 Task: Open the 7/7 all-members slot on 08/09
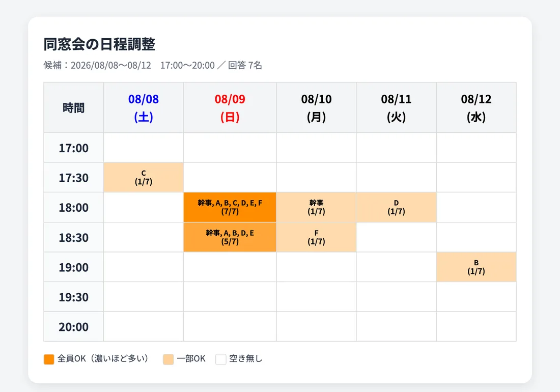230,207
